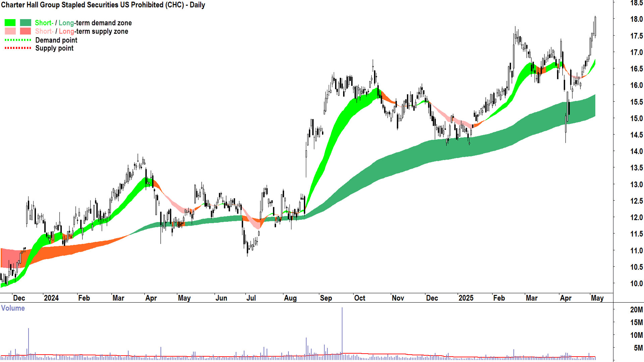644x362 pixels.
Task: Click the latest candlestick at chart high
Action: [x=595, y=26]
